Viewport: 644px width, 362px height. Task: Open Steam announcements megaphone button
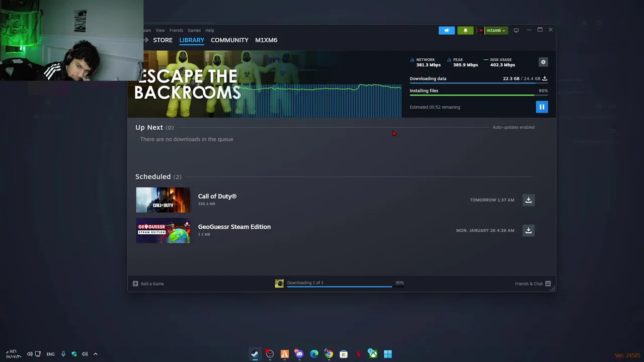coord(446,30)
